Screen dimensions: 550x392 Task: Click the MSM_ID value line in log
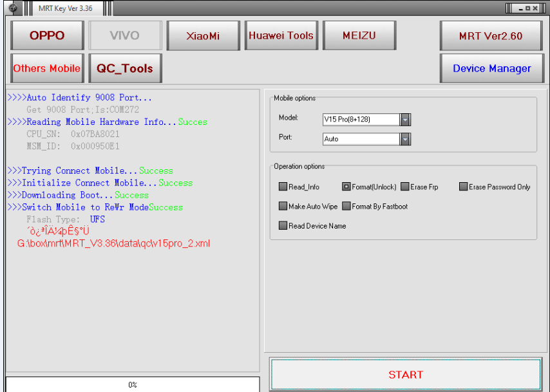click(73, 146)
